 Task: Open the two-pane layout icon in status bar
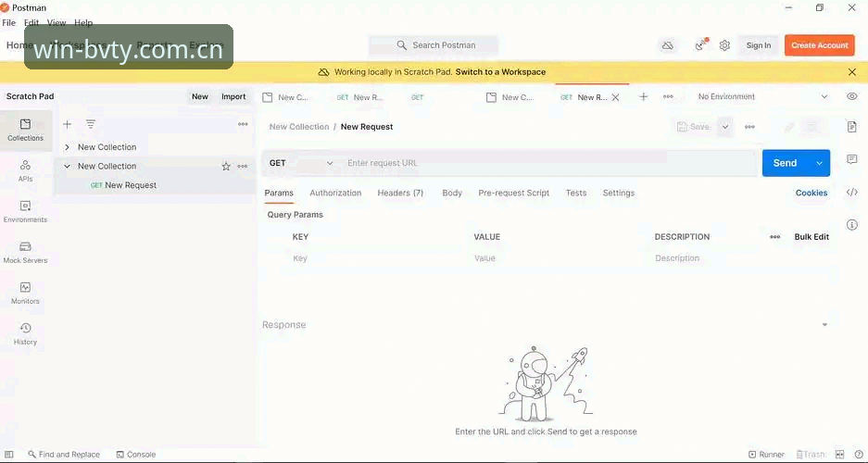pos(840,455)
